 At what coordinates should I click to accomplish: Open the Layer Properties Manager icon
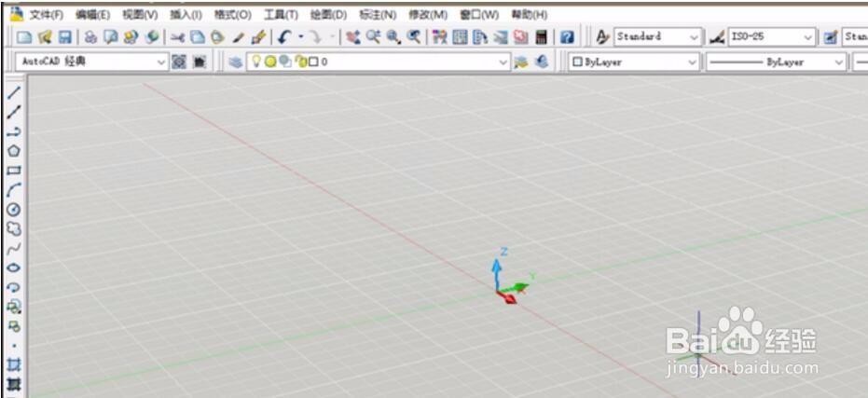point(235,62)
